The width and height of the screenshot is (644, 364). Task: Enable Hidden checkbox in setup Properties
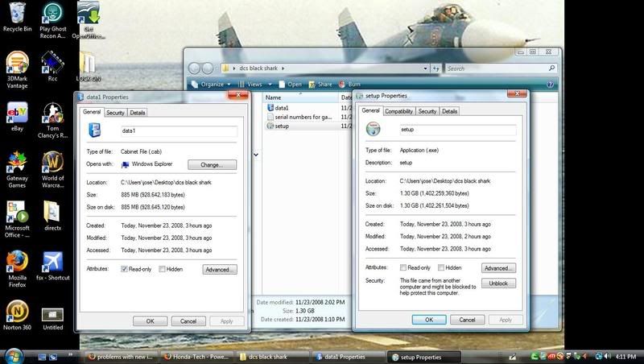(440, 267)
